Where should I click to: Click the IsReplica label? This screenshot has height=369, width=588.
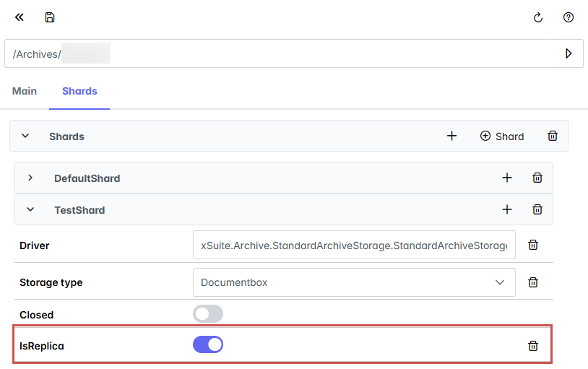42,346
